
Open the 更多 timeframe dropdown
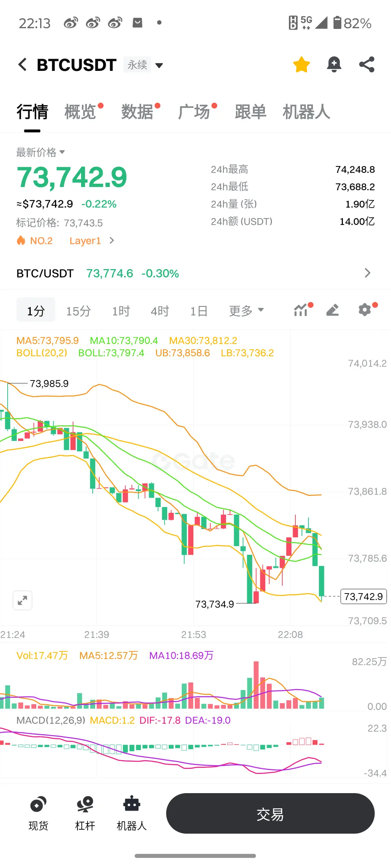246,311
